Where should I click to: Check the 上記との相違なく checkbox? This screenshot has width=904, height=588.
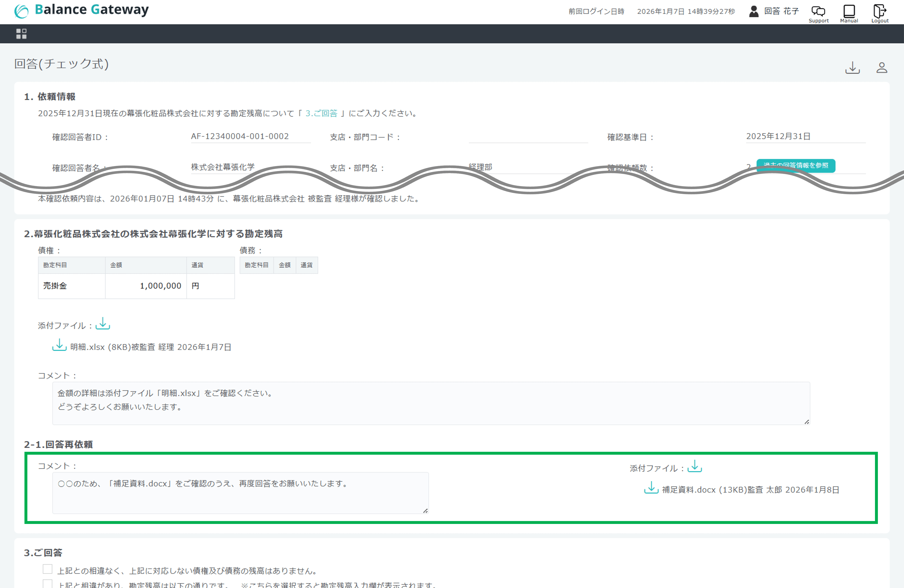point(47,569)
